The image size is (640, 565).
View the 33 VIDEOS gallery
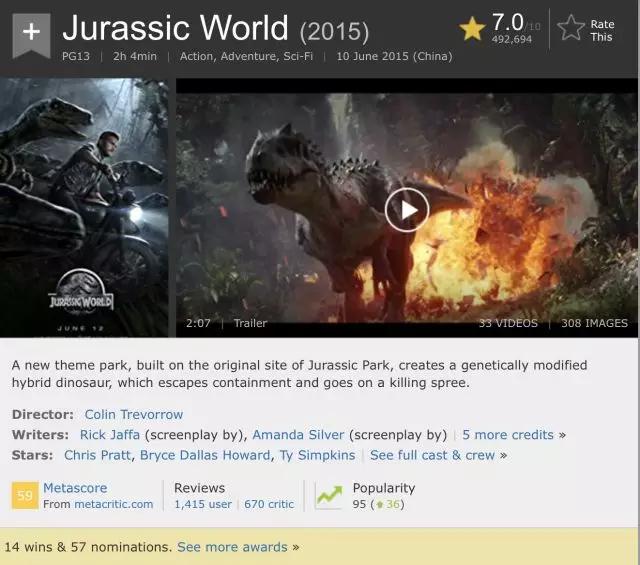[x=508, y=323]
